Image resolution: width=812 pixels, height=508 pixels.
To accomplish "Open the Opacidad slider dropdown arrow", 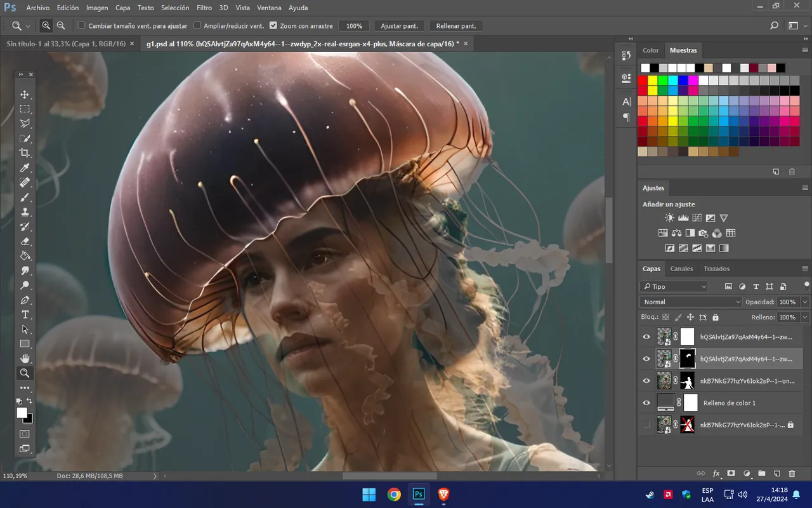I will [x=805, y=302].
